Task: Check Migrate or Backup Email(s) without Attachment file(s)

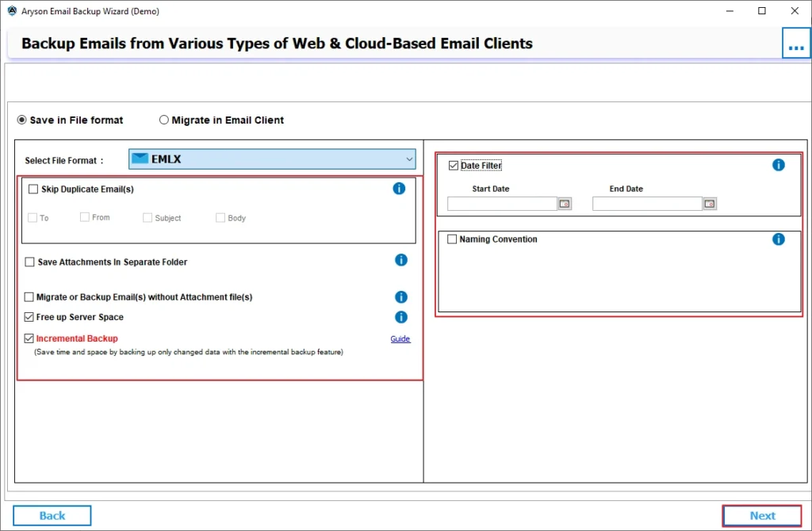Action: 29,297
